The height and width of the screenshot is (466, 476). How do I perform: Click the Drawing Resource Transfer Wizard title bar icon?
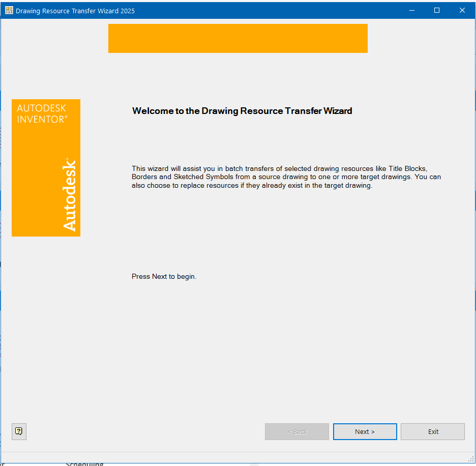click(x=8, y=10)
